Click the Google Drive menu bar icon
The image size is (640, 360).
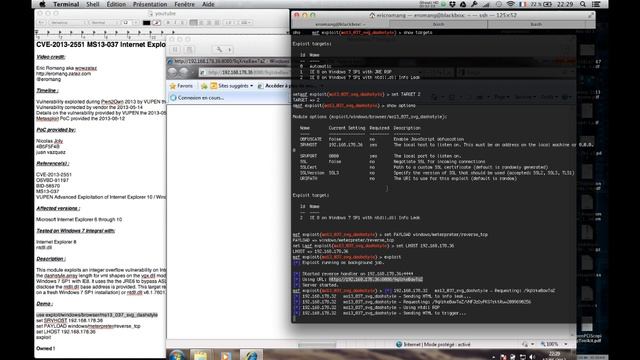463,4
